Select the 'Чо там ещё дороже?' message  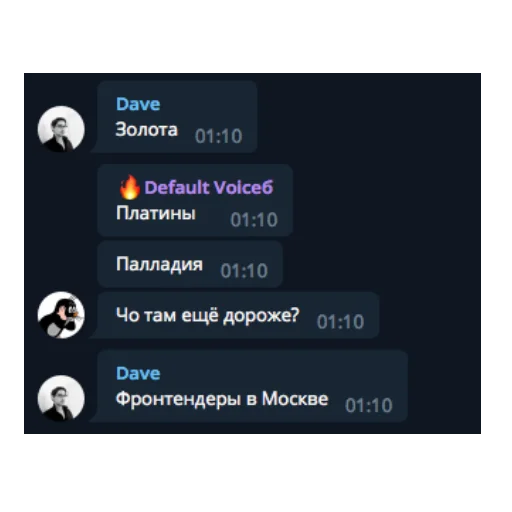click(208, 315)
